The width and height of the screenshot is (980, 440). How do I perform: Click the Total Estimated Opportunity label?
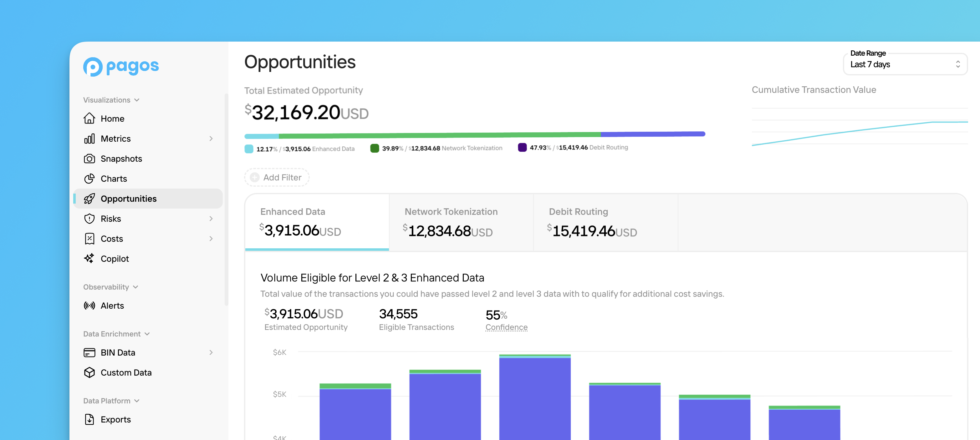pyautogui.click(x=303, y=90)
